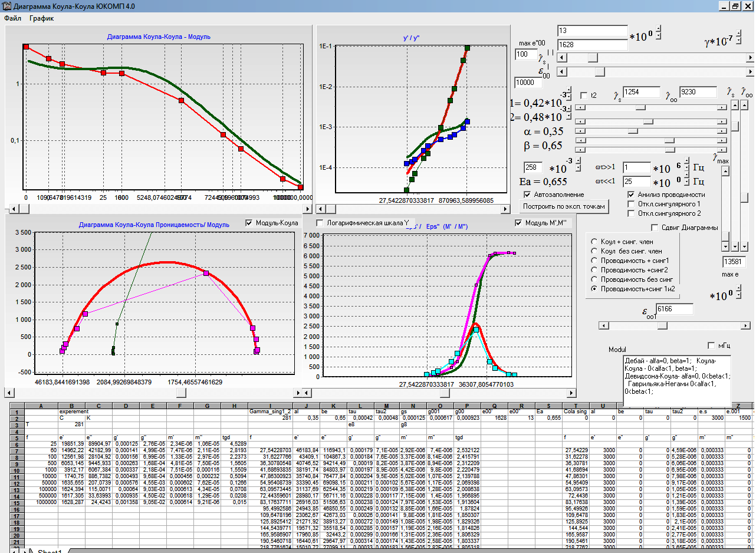Viewport: 756px width, 553px height.
Task: Choose Проводимость +синг2
Action: (x=594, y=270)
